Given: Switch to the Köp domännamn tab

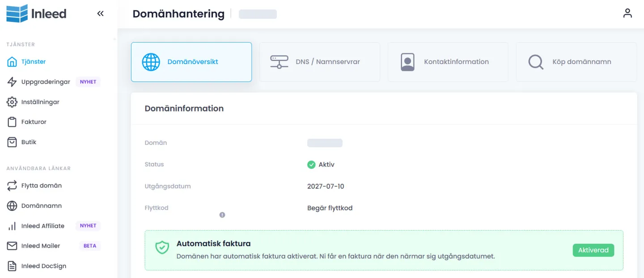Looking at the screenshot, I should [x=576, y=62].
